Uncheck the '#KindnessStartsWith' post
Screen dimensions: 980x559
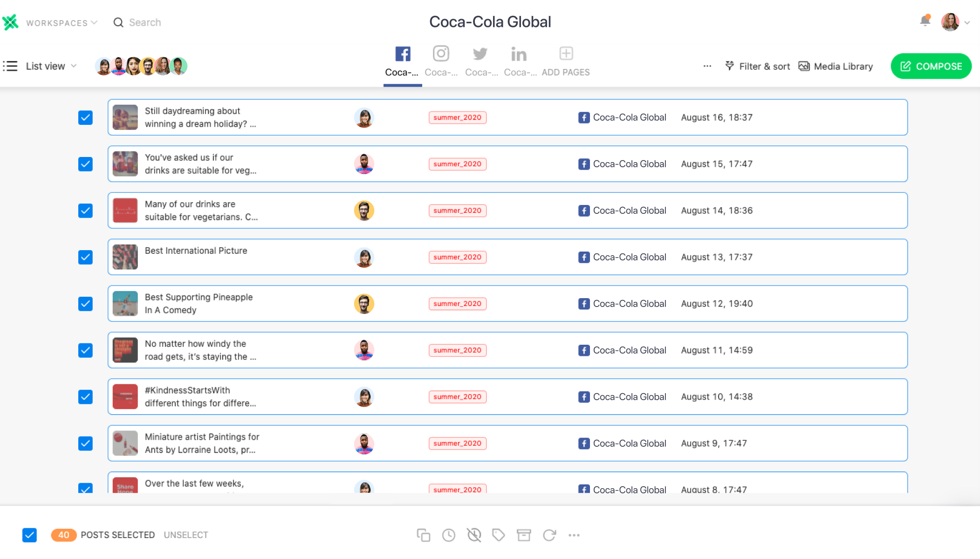(85, 397)
